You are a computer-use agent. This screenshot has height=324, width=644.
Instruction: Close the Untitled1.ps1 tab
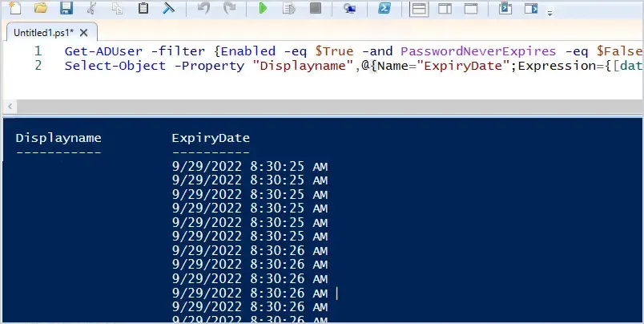[86, 33]
